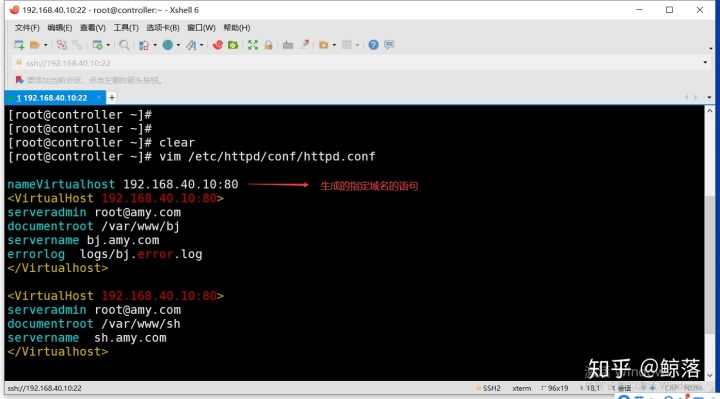Click the Find magnifier icon
The height and width of the screenshot is (399, 720).
tap(124, 45)
